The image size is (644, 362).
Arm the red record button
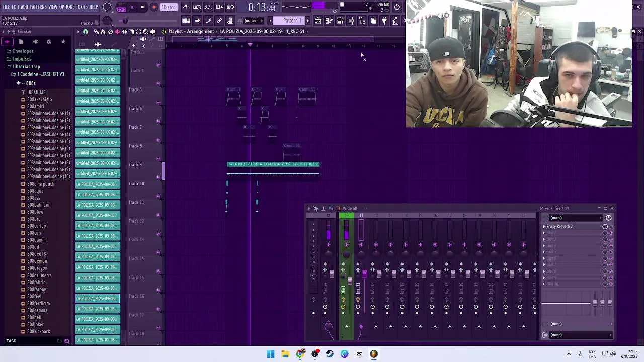pos(154,7)
